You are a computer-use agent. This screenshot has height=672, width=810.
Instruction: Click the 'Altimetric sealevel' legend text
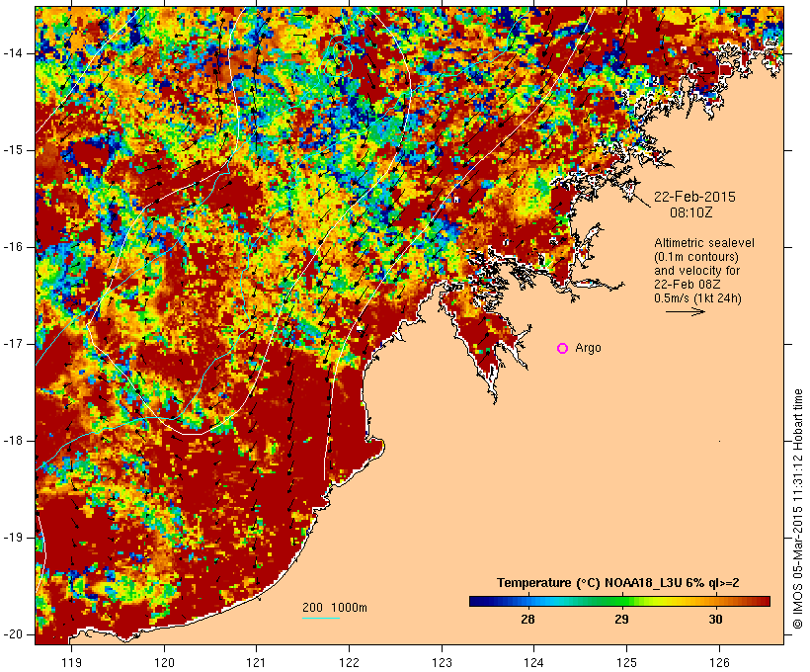tap(704, 243)
